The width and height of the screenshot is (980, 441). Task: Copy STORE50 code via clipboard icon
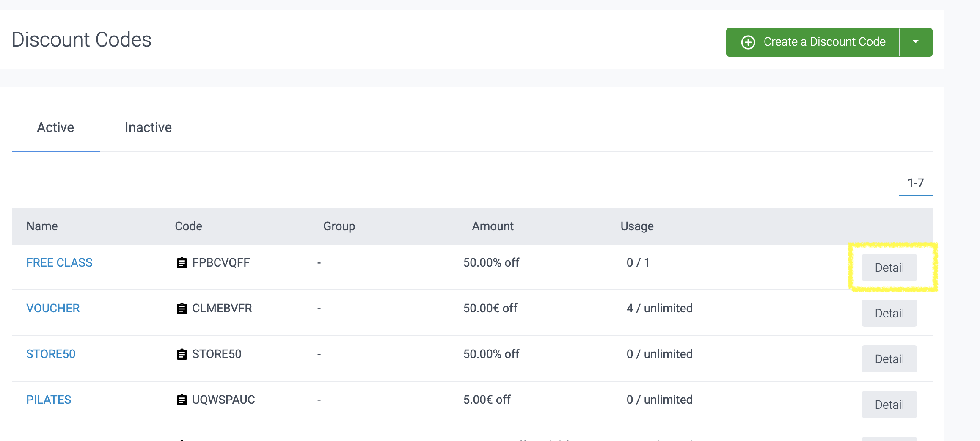182,354
